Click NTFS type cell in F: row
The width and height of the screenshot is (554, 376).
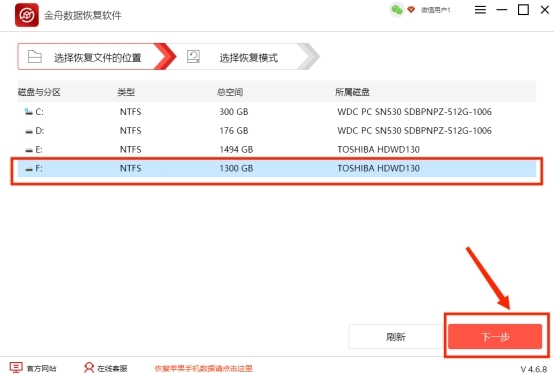[x=131, y=169]
